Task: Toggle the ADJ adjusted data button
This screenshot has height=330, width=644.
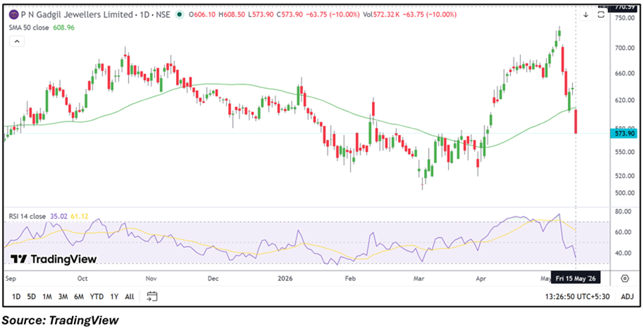Action: coord(627,296)
